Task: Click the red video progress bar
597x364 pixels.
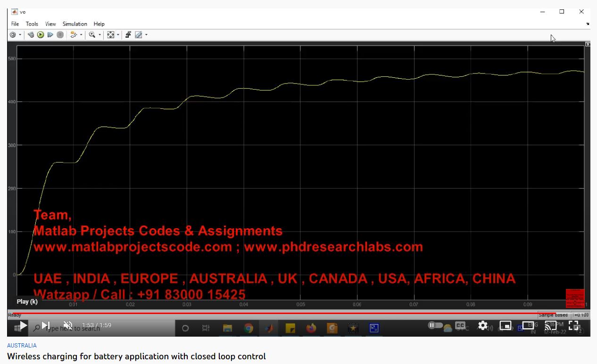Action: click(x=298, y=313)
